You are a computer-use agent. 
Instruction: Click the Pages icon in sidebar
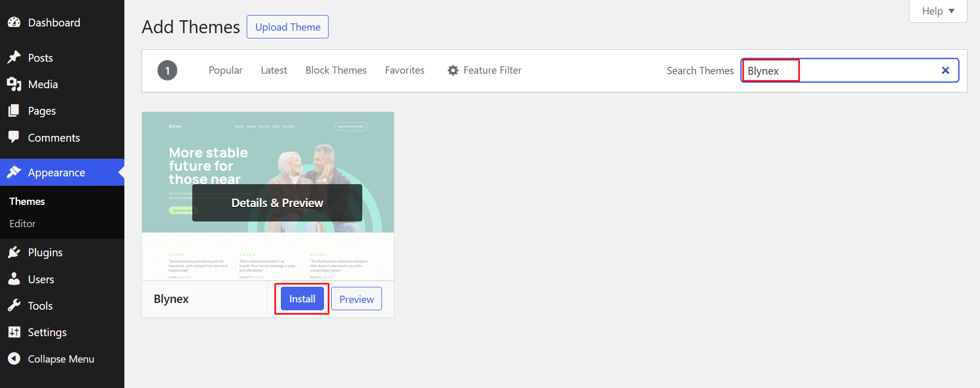[x=14, y=110]
